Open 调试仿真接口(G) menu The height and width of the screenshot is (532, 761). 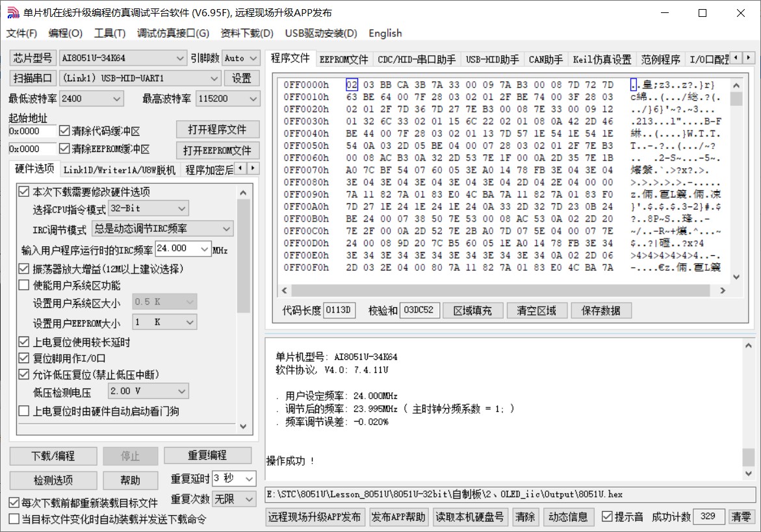pos(173,33)
